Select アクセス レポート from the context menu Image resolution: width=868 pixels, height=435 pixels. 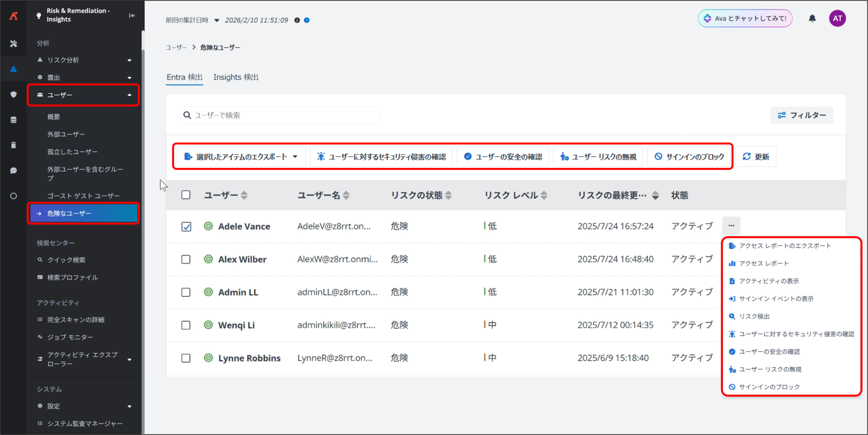point(764,263)
